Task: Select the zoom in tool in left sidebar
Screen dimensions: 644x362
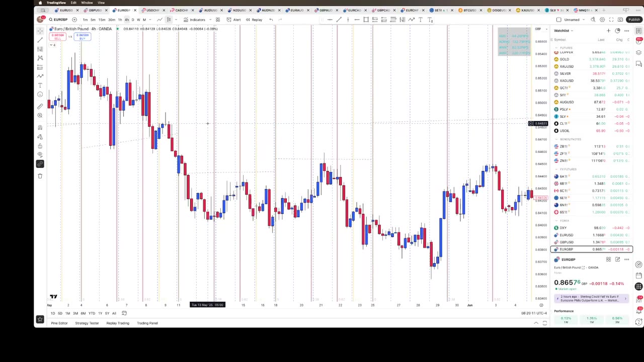Action: click(x=40, y=115)
